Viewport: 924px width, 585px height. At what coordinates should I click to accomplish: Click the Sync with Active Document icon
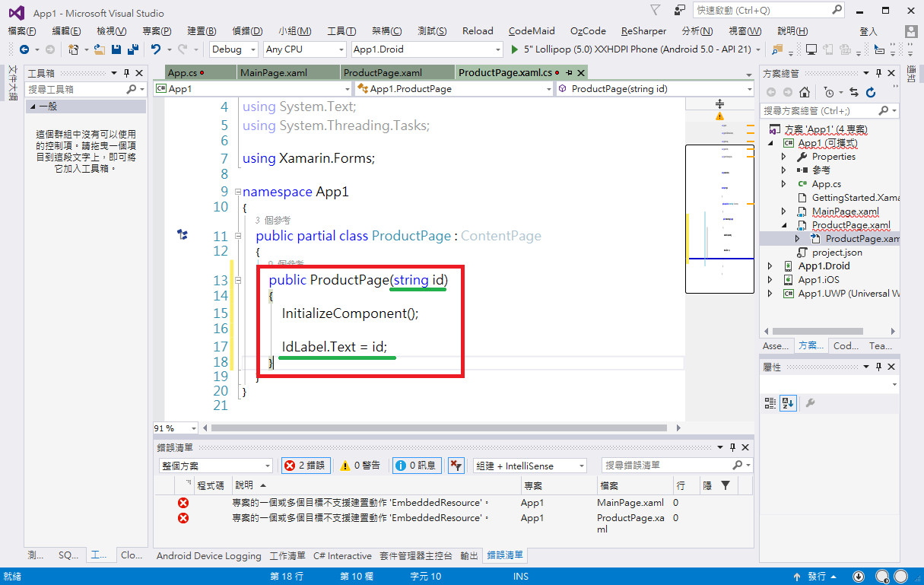click(x=853, y=92)
